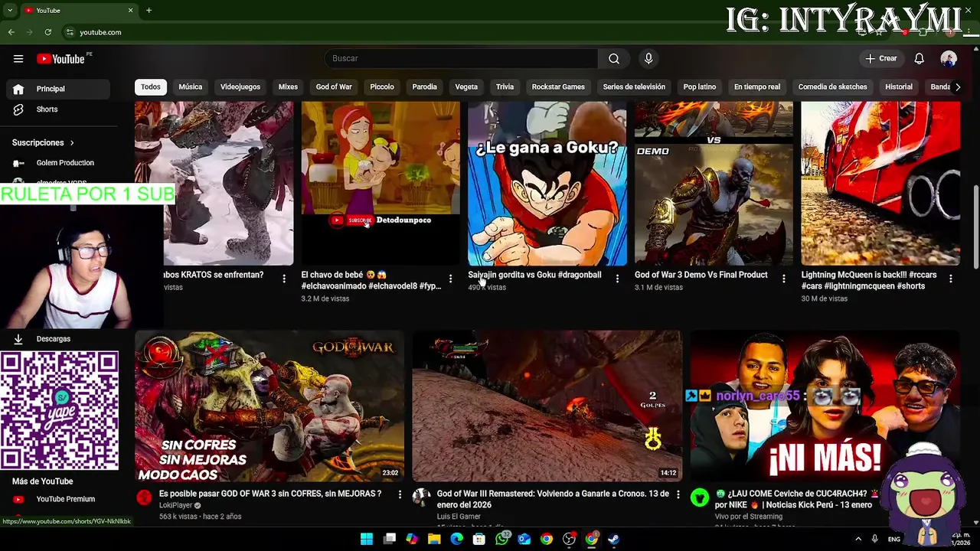Screen dimensions: 980x551
Task: Open Microsoft Store from the taskbar
Action: click(x=479, y=539)
